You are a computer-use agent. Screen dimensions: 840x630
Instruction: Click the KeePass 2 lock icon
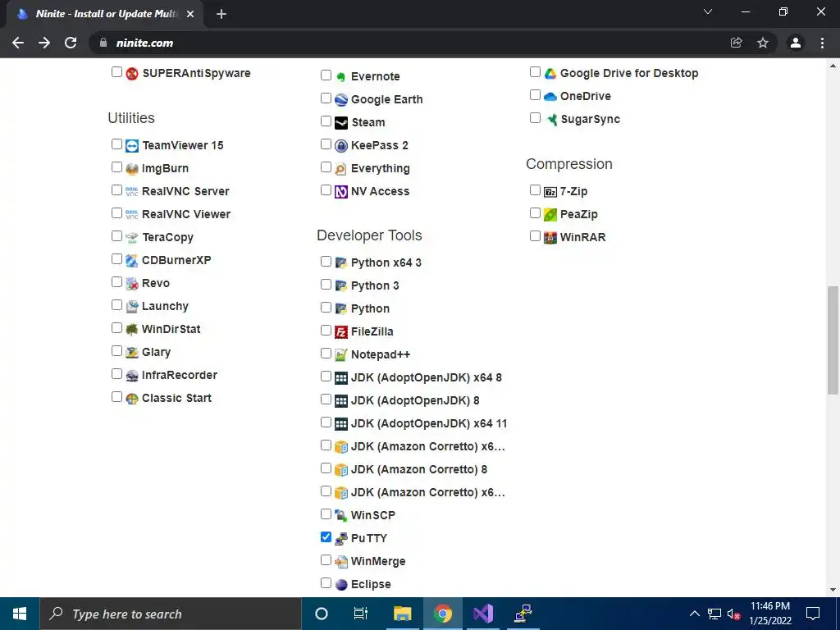pos(341,146)
